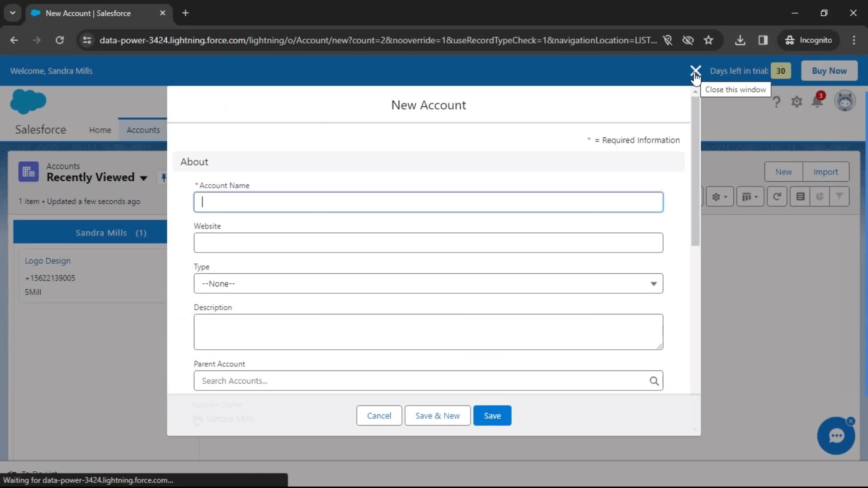Switch to the Accounts tab
Image resolution: width=868 pixels, height=488 pixels.
(x=143, y=130)
